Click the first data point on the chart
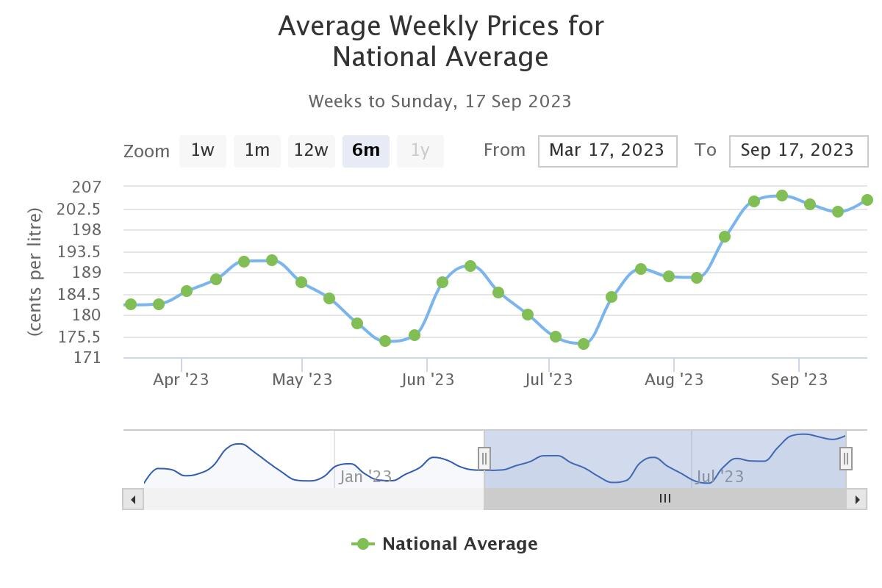This screenshot has height=588, width=882. point(131,304)
